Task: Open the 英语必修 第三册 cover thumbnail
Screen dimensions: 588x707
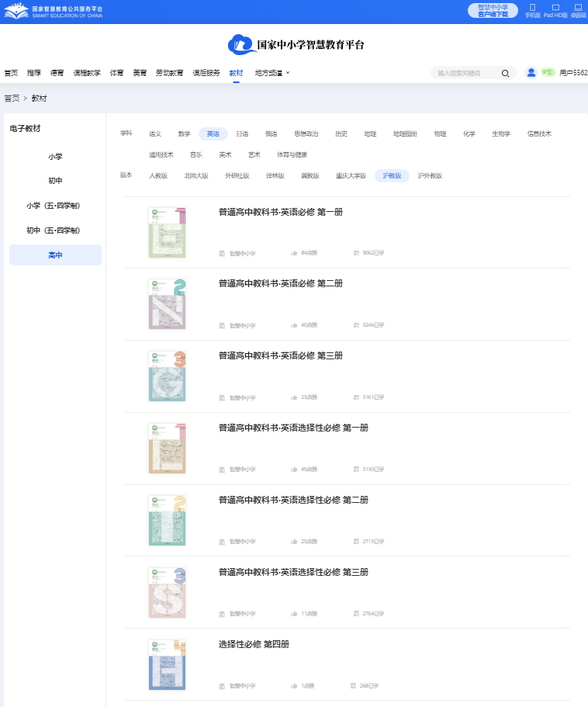Action: pos(167,376)
